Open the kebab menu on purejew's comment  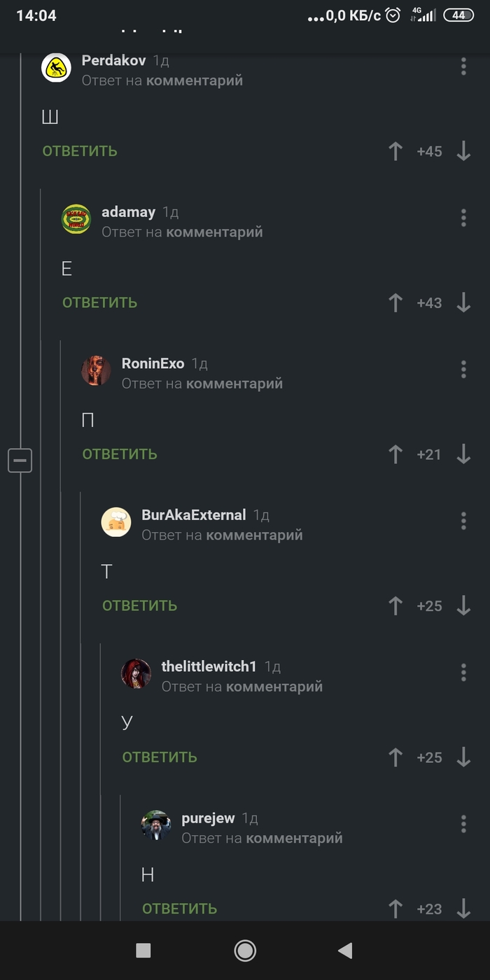[x=463, y=824]
